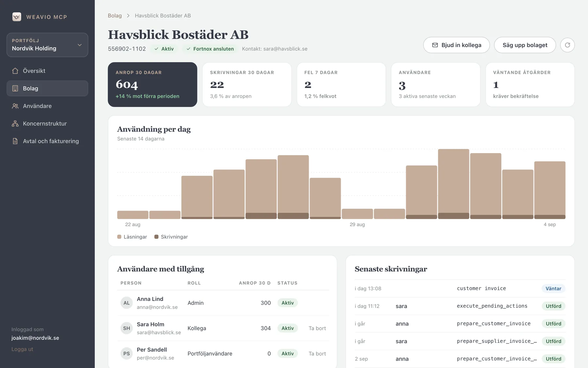This screenshot has height=368, width=588.
Task: Click the Säg upp bolaget button
Action: 525,45
